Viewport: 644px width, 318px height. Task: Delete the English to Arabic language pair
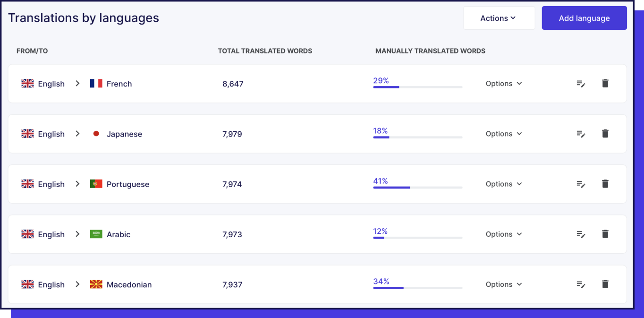[605, 234]
